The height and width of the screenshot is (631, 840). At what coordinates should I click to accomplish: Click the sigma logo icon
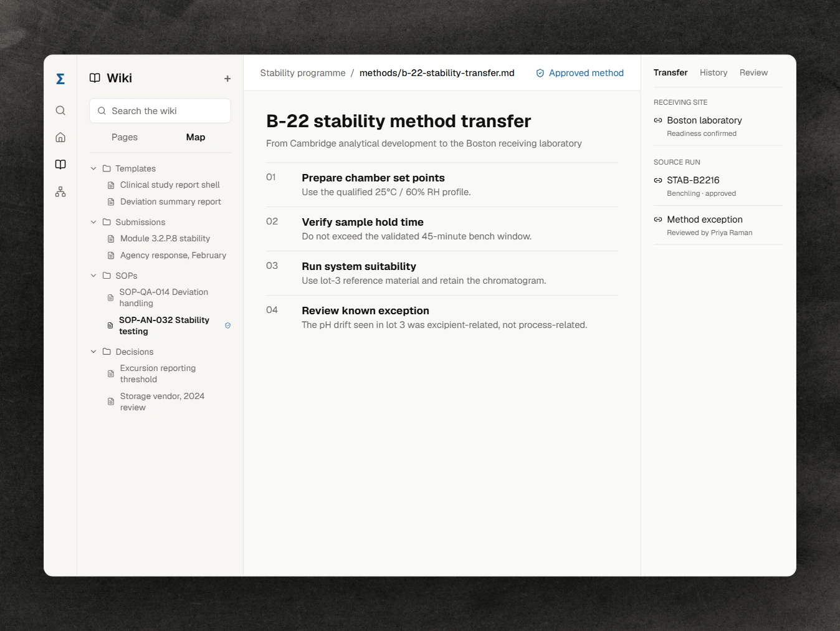click(x=60, y=79)
